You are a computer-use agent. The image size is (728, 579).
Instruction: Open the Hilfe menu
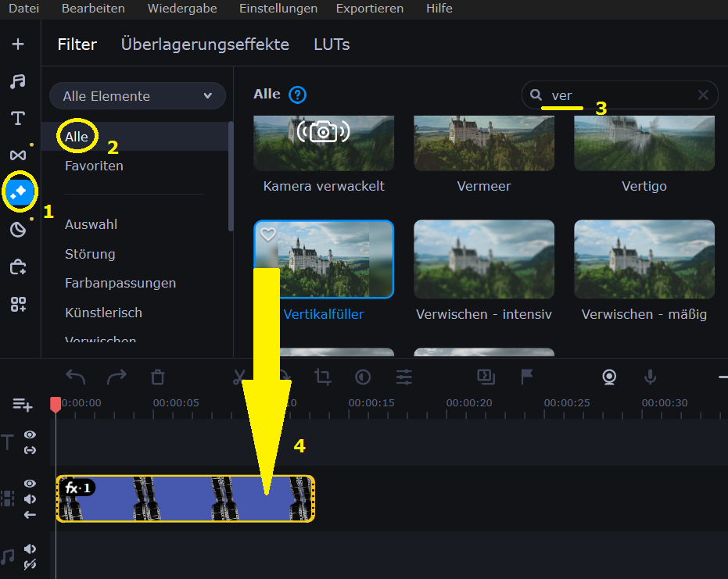coord(439,9)
